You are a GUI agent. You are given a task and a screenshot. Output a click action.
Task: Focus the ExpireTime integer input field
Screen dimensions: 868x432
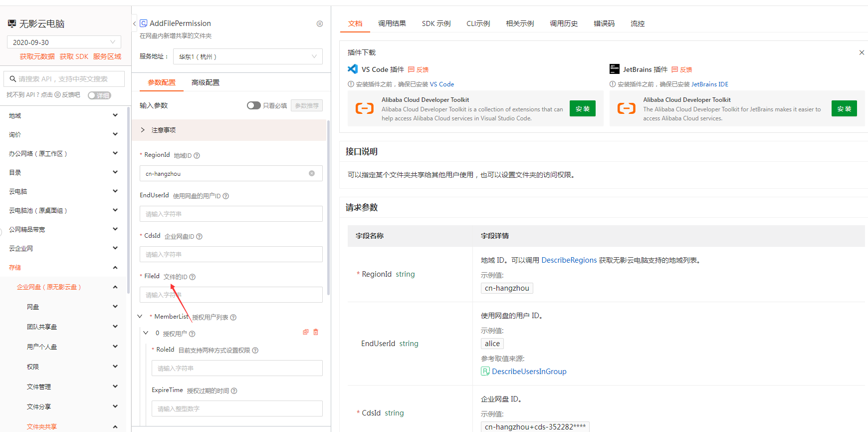click(237, 409)
